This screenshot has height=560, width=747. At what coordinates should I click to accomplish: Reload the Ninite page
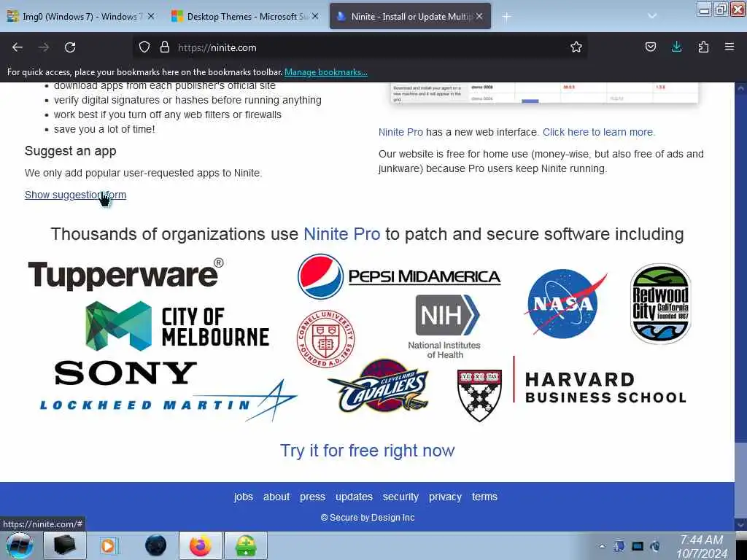click(x=70, y=47)
